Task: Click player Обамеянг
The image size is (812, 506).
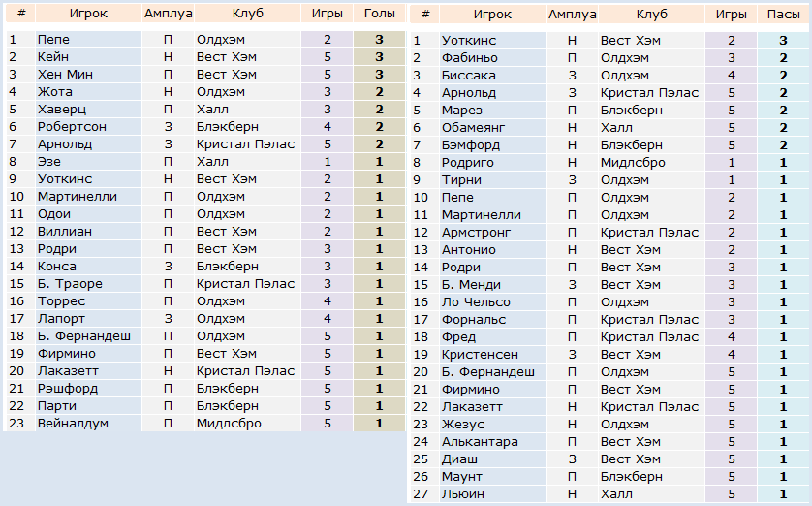Action: (473, 127)
